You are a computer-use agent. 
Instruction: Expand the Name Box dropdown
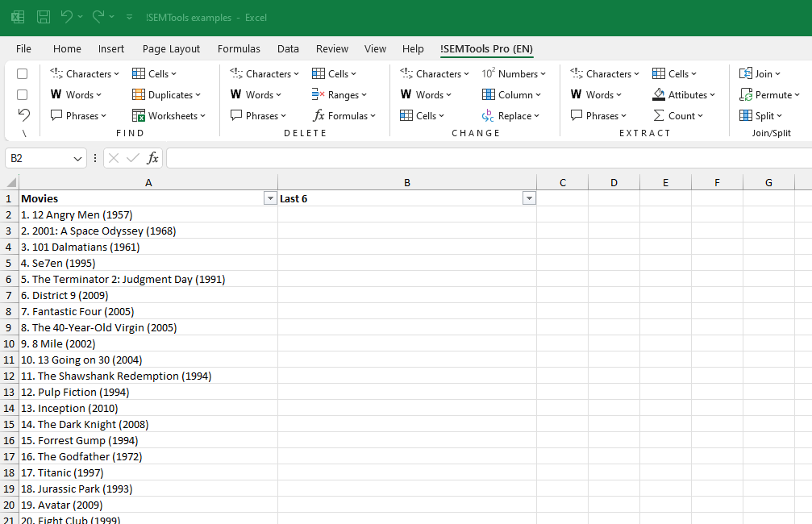[77, 158]
